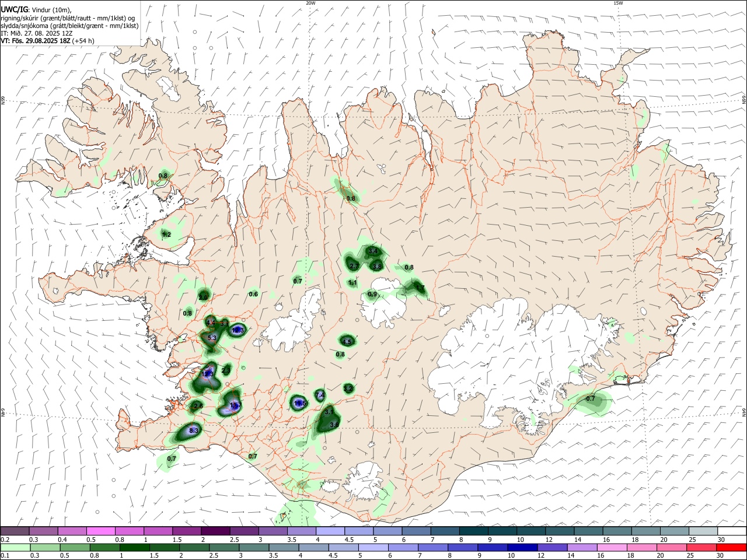
Task: Click the 1.2 precipitation value
Action: pos(166,235)
